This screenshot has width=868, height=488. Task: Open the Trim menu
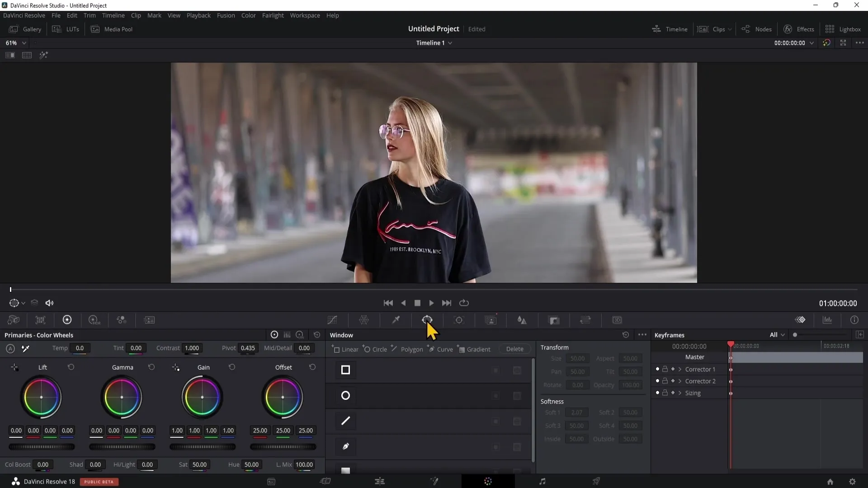pyautogui.click(x=90, y=15)
